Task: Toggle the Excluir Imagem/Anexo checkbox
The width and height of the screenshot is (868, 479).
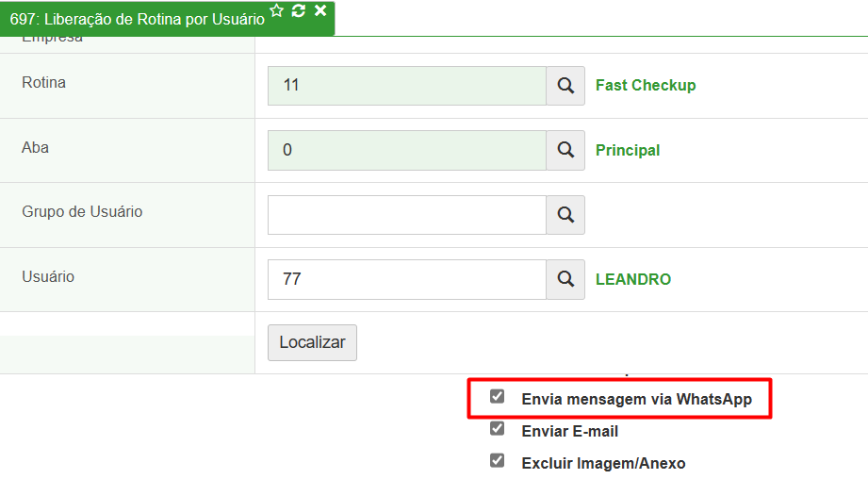Action: pyautogui.click(x=497, y=461)
